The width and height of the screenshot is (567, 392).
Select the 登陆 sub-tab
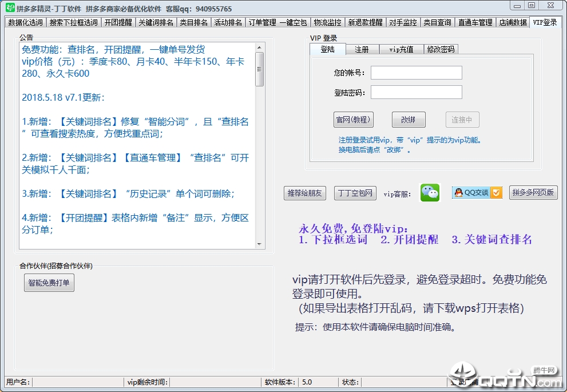(x=328, y=49)
